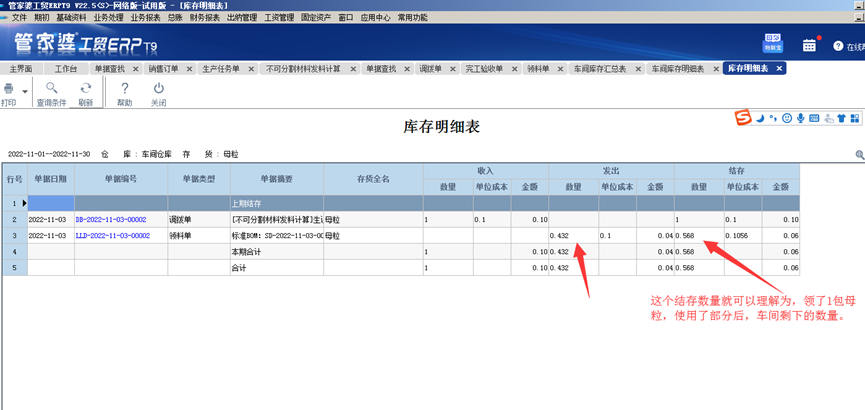Close the 生产任务单 tab

point(250,69)
